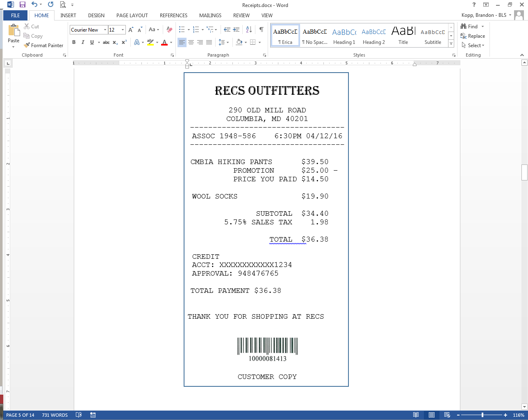Click the Replace button in Editing
This screenshot has width=528, height=420.
pos(473,36)
